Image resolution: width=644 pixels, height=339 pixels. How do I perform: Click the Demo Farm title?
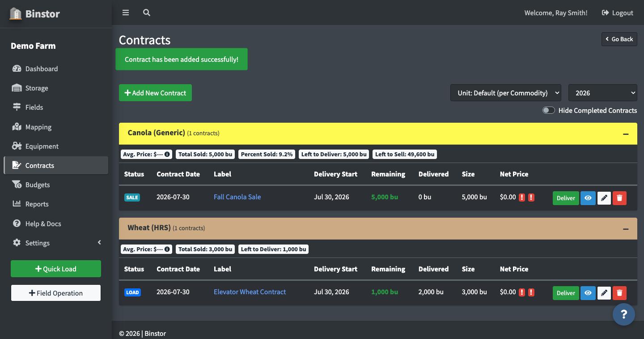33,46
